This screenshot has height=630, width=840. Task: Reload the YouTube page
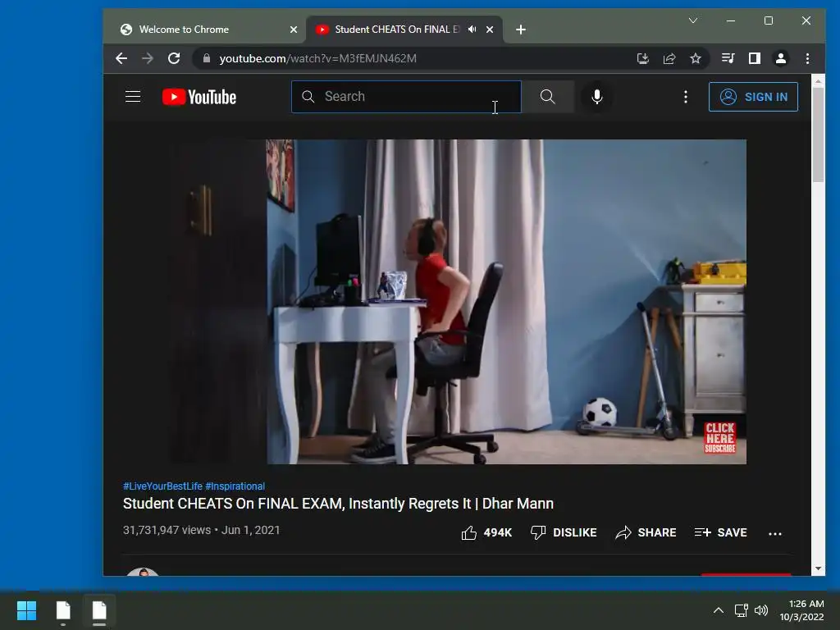tap(174, 58)
